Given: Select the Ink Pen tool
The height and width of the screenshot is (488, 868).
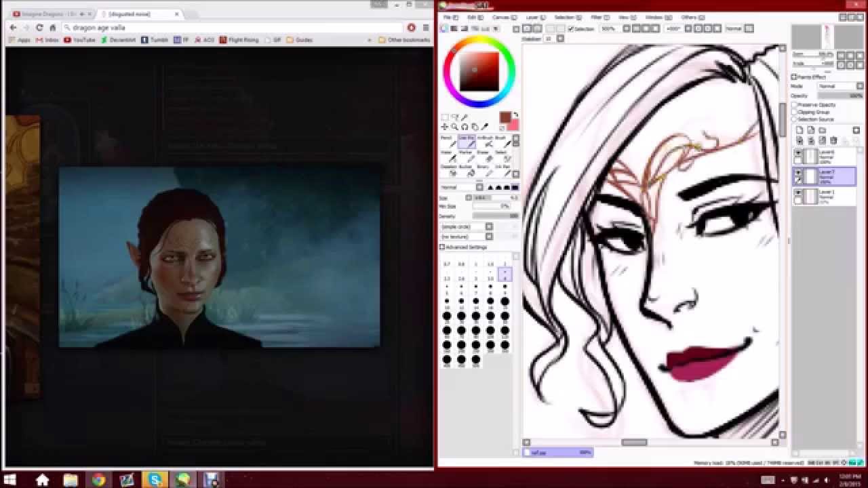Looking at the screenshot, I should click(502, 171).
